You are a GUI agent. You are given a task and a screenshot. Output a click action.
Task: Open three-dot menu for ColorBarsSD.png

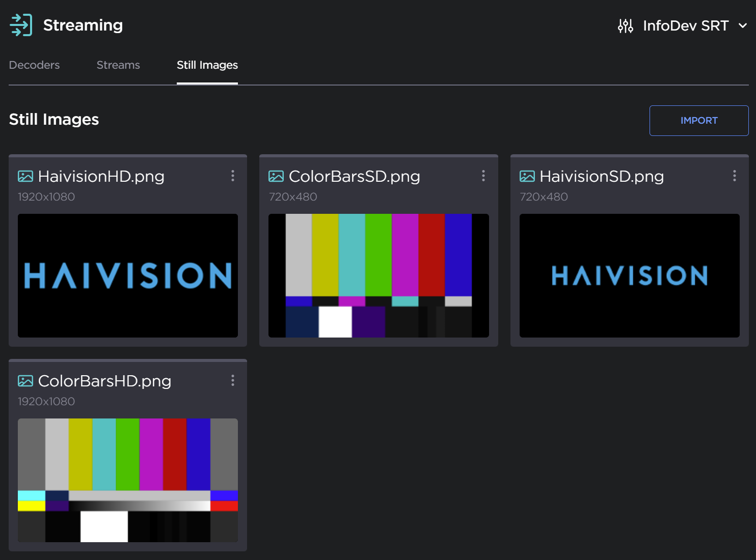pyautogui.click(x=483, y=176)
